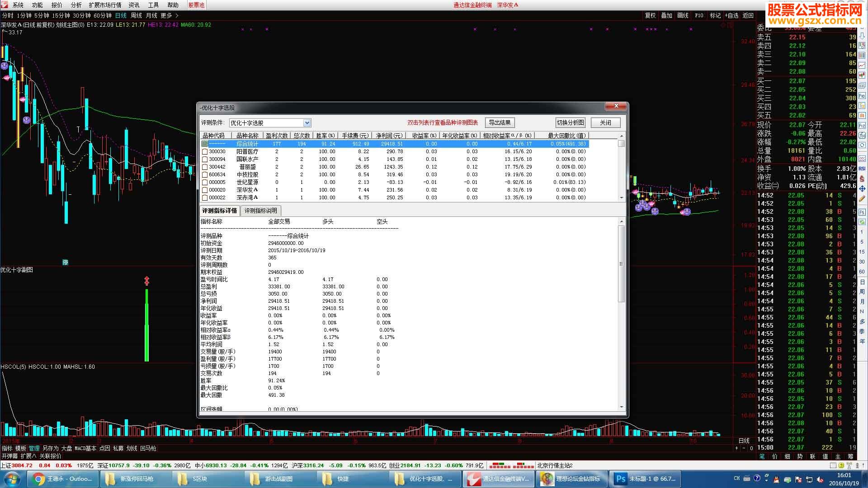Check the box for 300094 国联水产
This screenshot has height=488, width=868.
click(x=205, y=160)
